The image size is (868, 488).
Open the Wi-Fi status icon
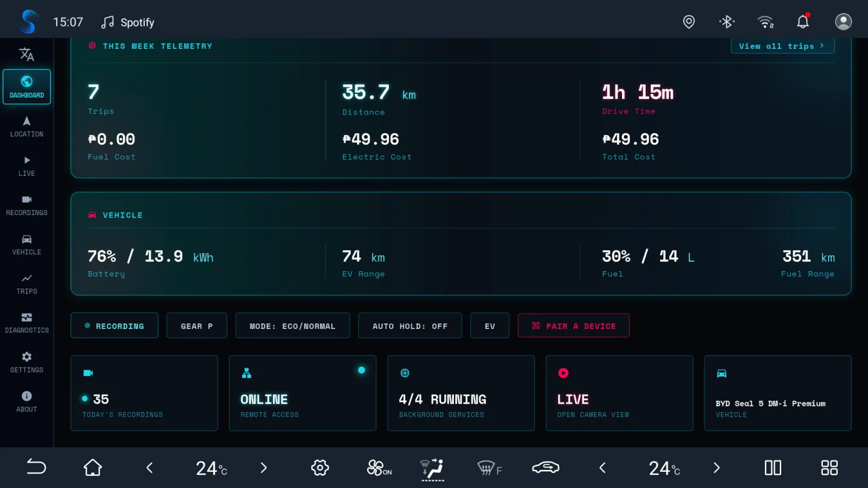click(x=766, y=22)
